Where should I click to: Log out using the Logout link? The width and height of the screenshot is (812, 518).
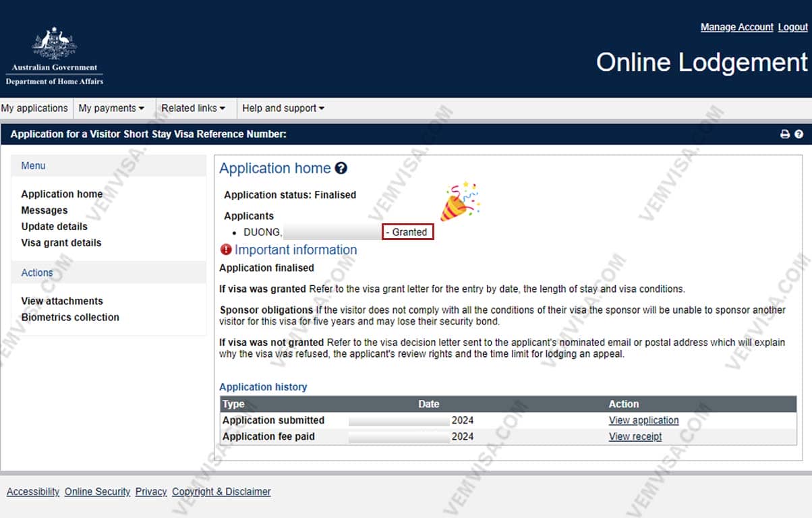coord(793,27)
